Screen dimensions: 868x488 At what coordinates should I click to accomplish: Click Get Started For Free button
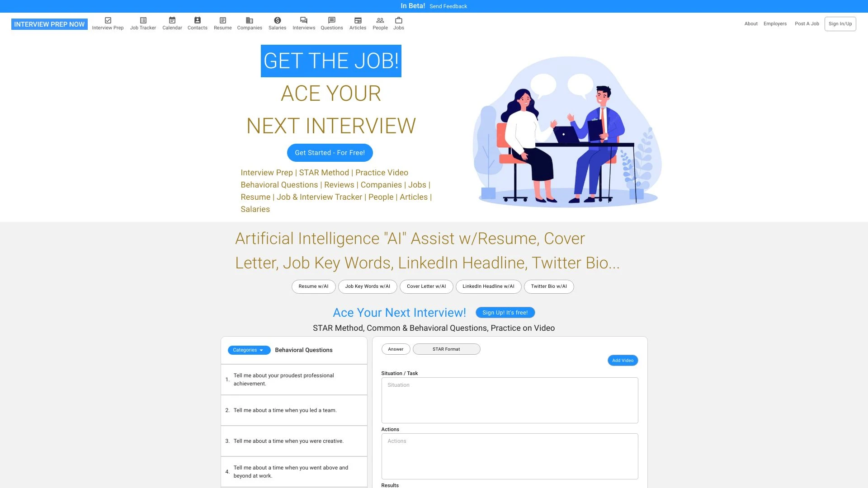click(330, 153)
